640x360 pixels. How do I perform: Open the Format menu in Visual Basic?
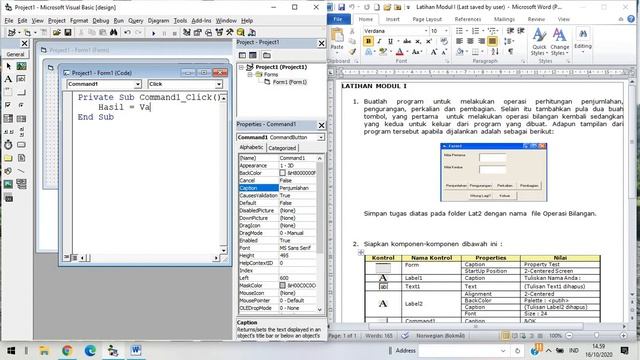pyautogui.click(x=79, y=20)
